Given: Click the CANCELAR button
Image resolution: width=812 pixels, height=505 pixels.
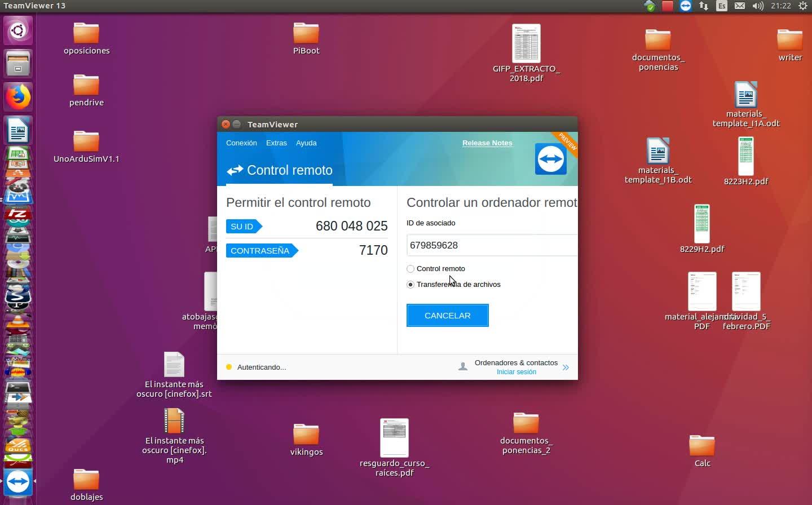Looking at the screenshot, I should point(448,316).
